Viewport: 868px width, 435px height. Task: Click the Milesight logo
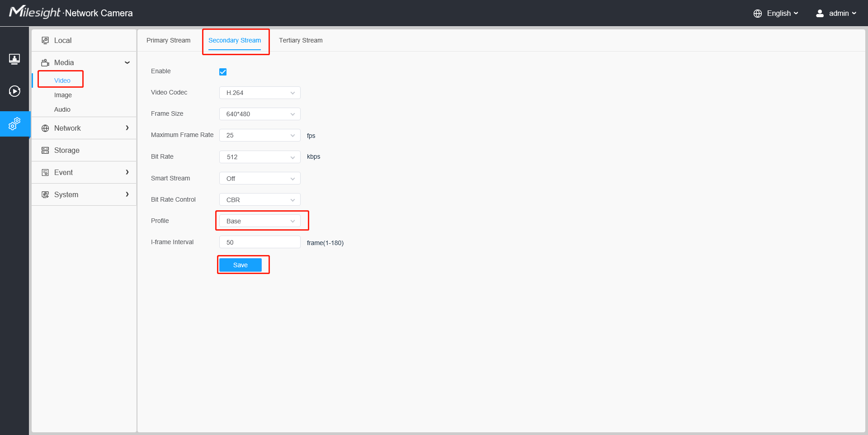(x=35, y=12)
